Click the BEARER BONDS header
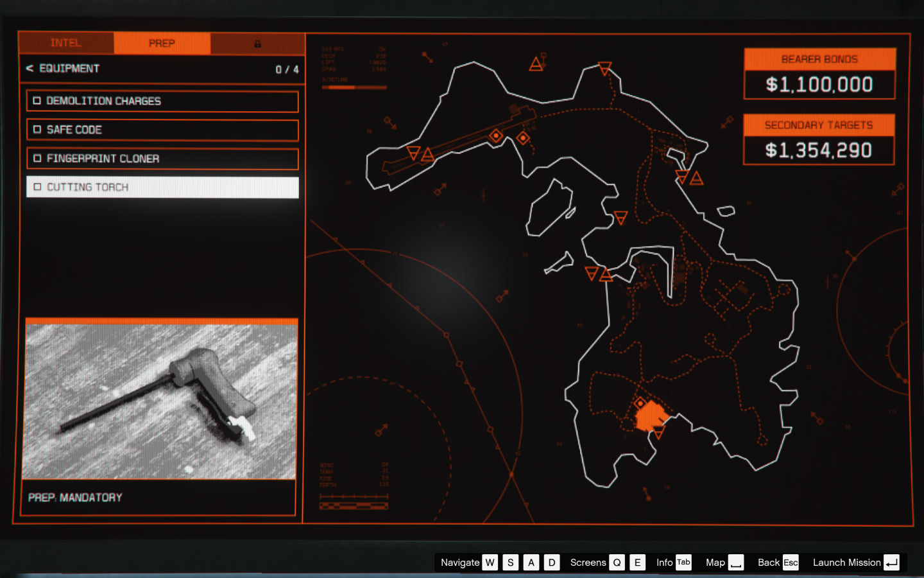This screenshot has height=578, width=924. 819,59
